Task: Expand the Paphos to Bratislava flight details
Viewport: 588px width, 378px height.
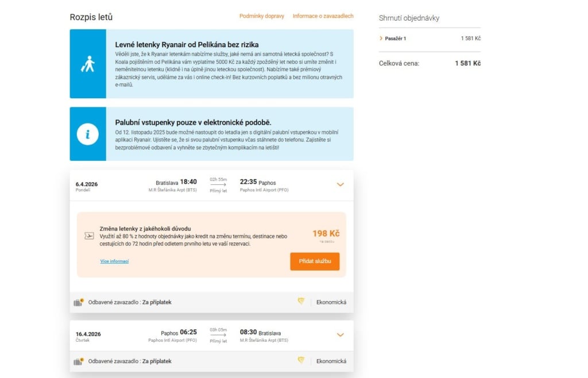Action: pos(340,335)
